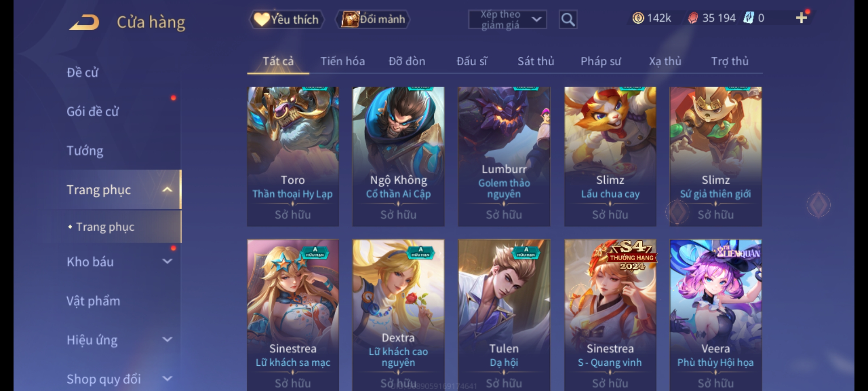Open the search magnifier icon

click(568, 20)
